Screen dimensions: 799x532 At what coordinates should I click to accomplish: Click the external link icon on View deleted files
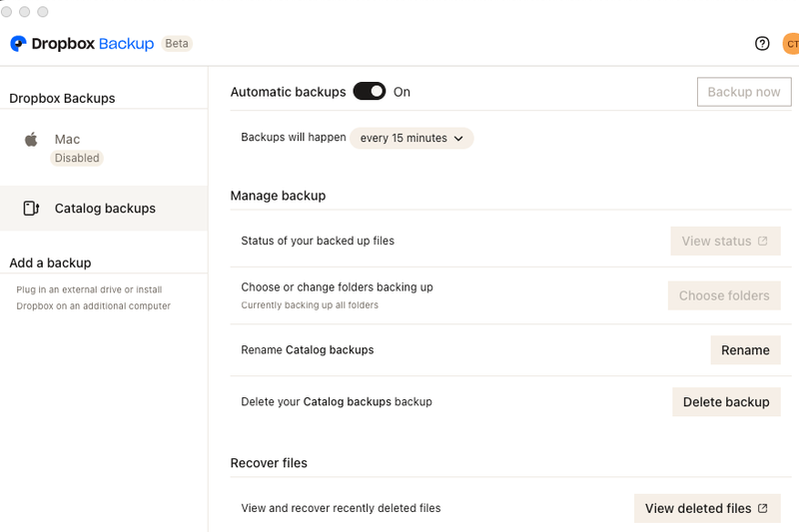coord(763,509)
